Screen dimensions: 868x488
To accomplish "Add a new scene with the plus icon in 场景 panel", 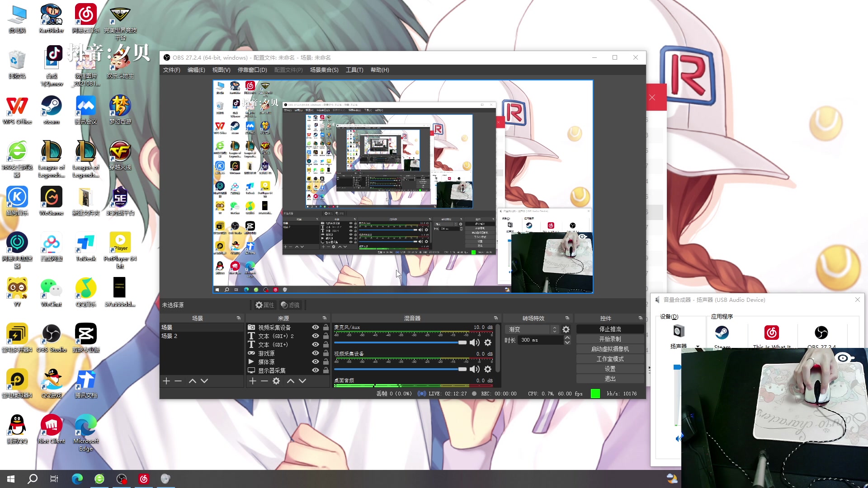I will coord(166,381).
